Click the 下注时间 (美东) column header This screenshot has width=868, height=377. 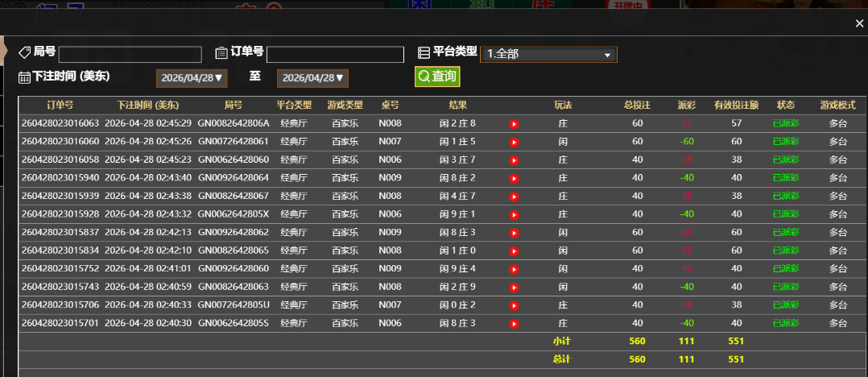pos(147,105)
